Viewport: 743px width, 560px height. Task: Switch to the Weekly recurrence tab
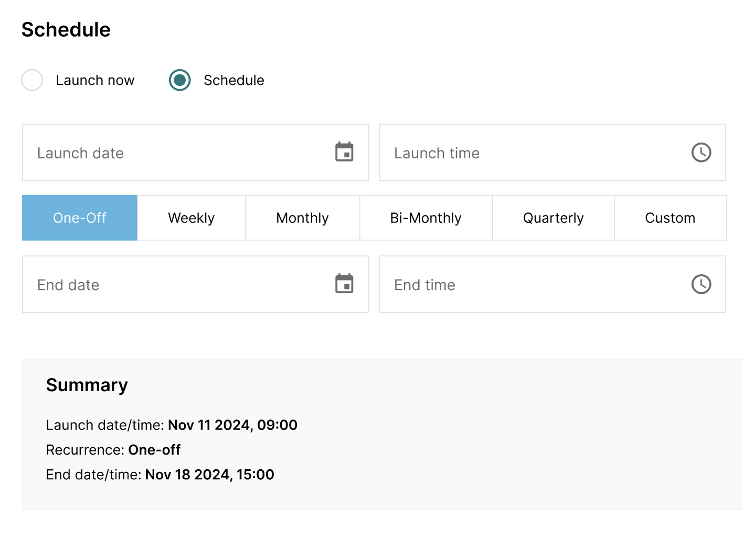191,218
